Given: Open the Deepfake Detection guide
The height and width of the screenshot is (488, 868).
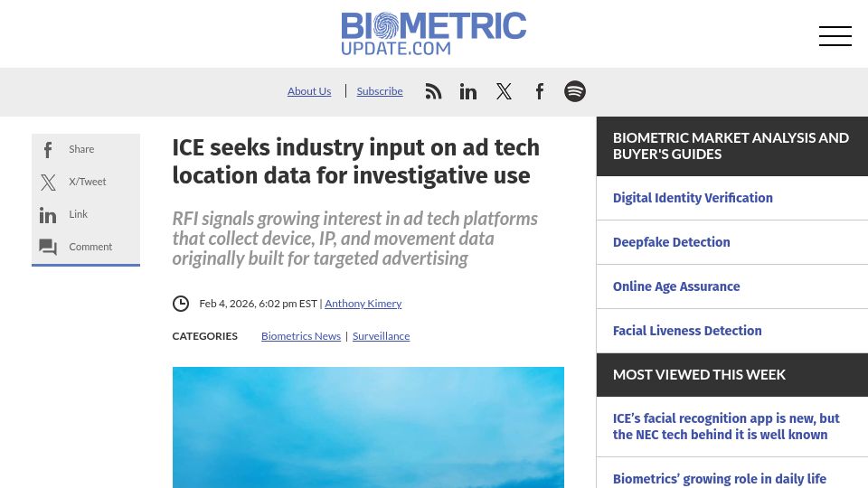Looking at the screenshot, I should 672,242.
